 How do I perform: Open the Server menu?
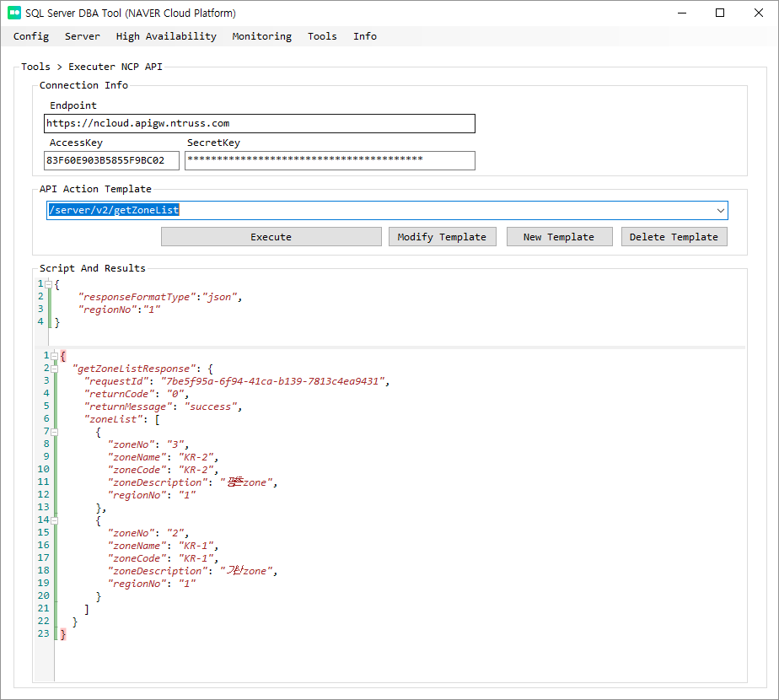[x=83, y=36]
